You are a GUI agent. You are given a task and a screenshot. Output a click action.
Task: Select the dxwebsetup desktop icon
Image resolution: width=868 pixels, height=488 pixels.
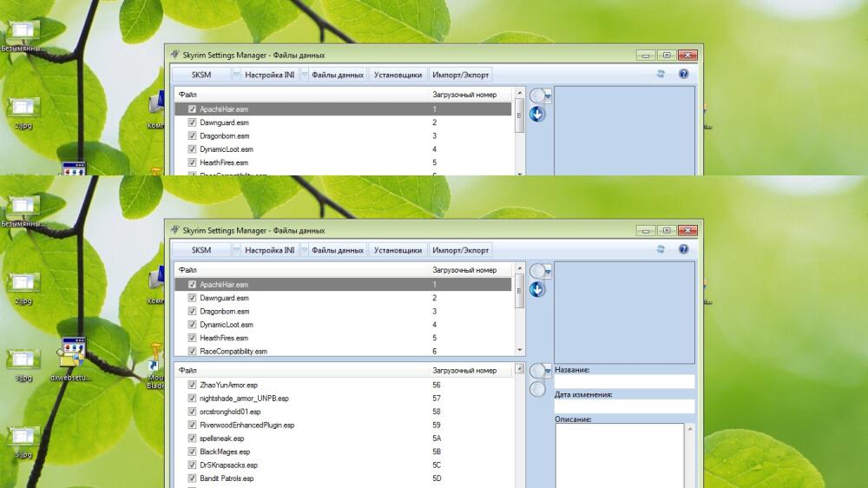(x=71, y=359)
